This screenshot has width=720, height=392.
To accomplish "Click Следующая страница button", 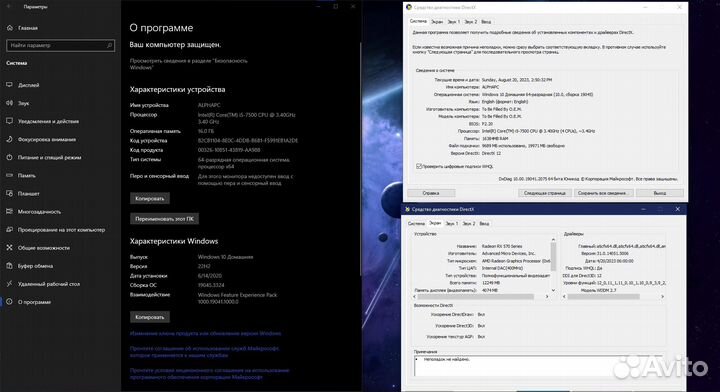I will coord(545,193).
